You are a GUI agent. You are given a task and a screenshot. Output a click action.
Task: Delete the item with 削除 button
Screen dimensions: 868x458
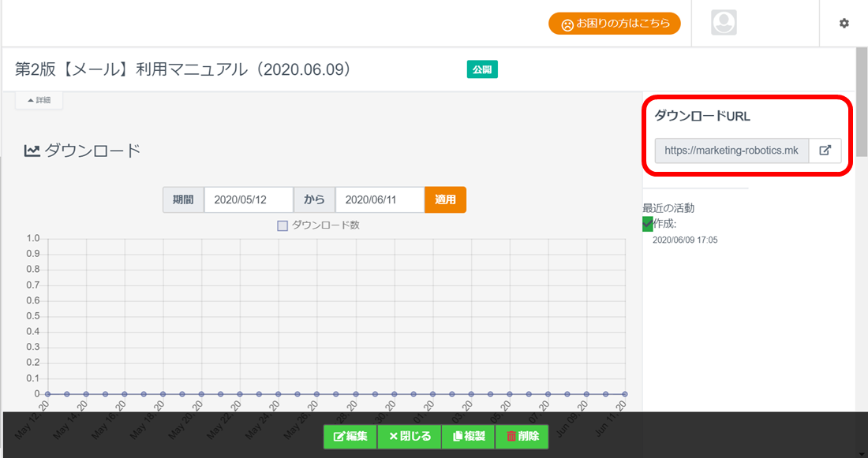click(522, 436)
